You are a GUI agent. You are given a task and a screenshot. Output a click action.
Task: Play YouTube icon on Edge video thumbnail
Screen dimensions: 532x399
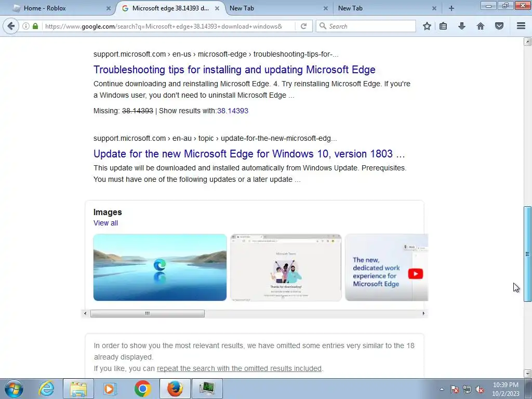pyautogui.click(x=415, y=274)
